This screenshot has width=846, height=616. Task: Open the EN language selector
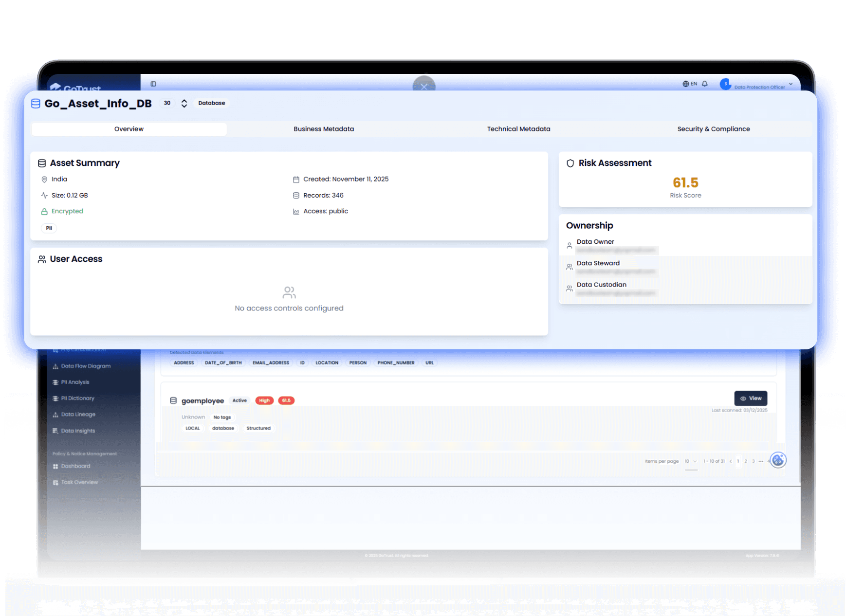pyautogui.click(x=690, y=84)
